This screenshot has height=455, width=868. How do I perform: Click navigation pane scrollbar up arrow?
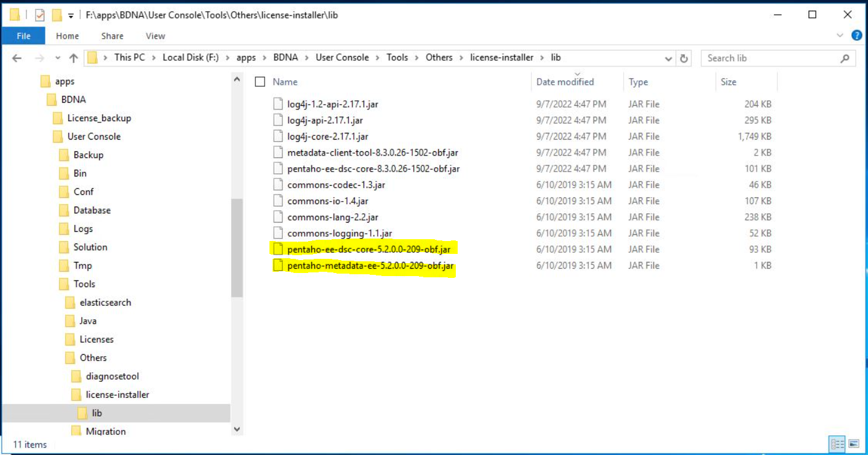point(237,79)
